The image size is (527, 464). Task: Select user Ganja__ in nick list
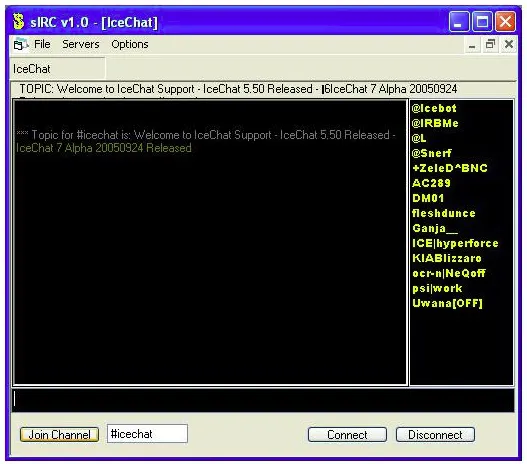(x=435, y=228)
